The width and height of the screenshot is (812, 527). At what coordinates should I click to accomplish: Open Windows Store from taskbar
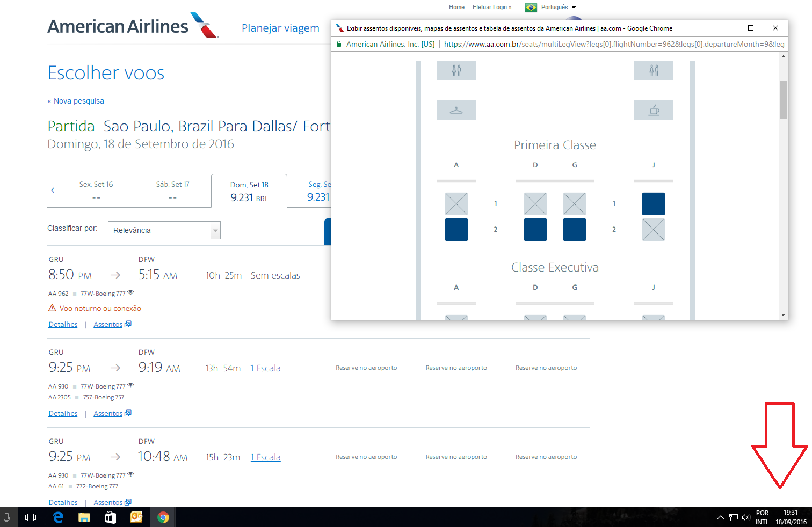coord(110,517)
